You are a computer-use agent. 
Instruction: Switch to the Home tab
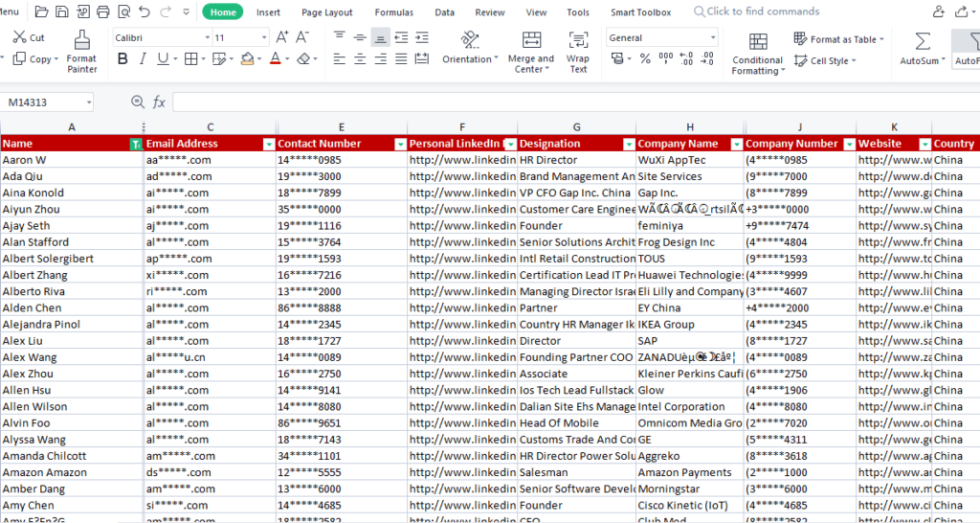point(223,11)
